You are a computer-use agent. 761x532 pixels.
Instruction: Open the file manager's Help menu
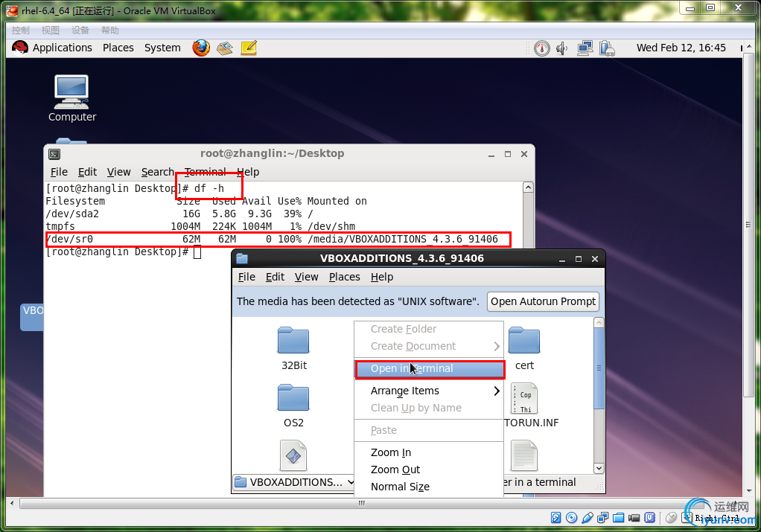382,277
